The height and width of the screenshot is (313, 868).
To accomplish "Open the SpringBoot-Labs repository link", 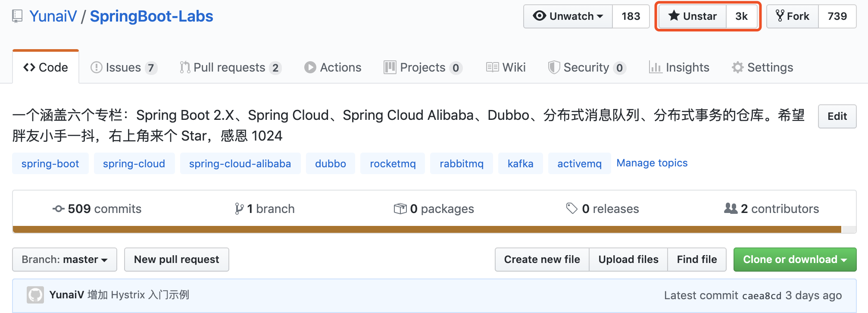I will click(x=151, y=16).
